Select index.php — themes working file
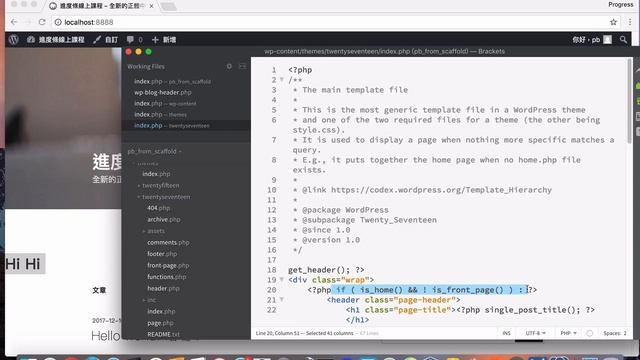The height and width of the screenshot is (360, 640). (186, 115)
